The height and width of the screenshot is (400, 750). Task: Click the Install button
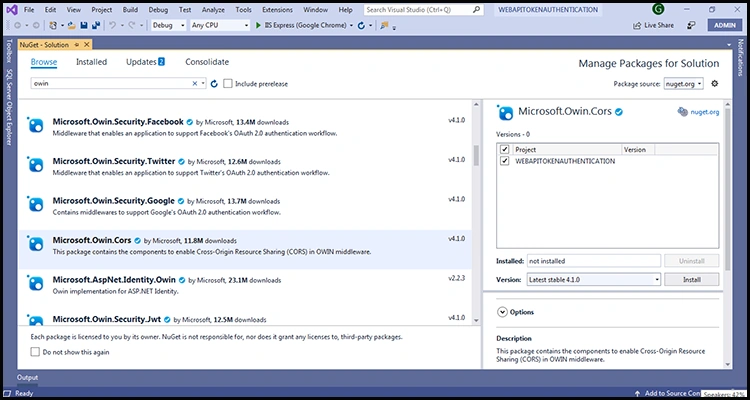[692, 279]
